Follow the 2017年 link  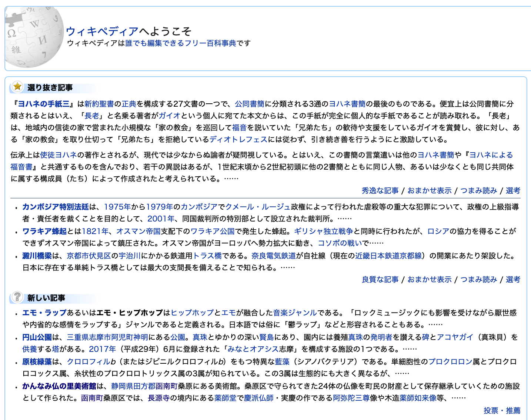pyautogui.click(x=103, y=349)
